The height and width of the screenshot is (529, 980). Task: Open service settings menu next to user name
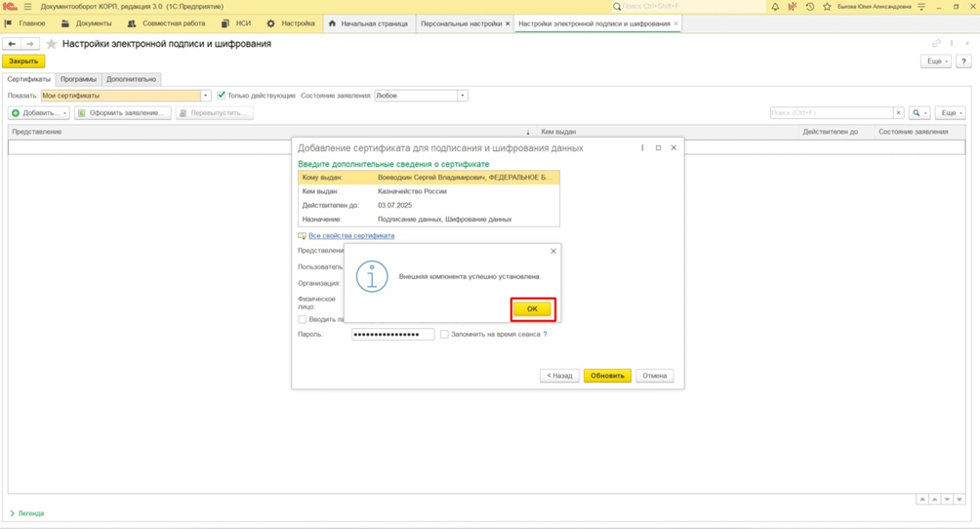click(921, 6)
